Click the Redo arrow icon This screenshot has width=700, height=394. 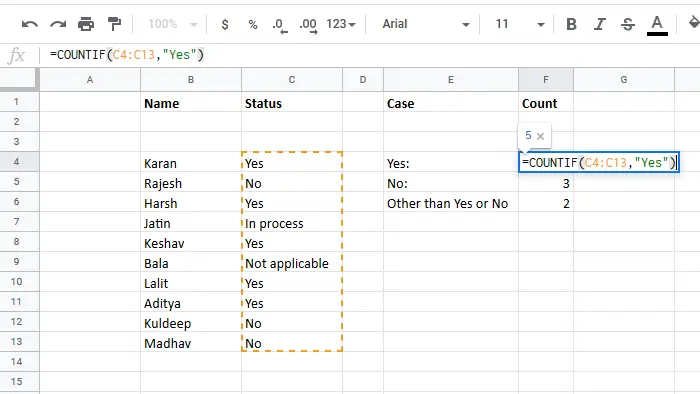(58, 24)
